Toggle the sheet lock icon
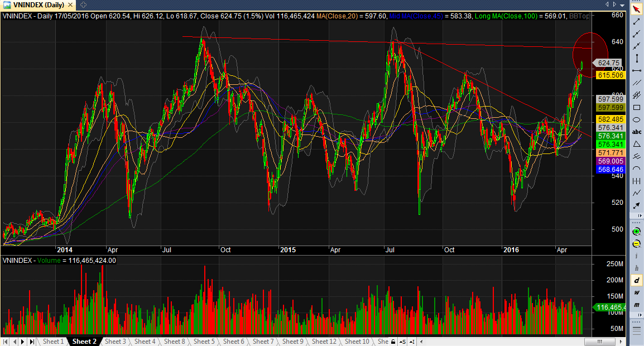This screenshot has width=644, height=346. pyautogui.click(x=393, y=342)
